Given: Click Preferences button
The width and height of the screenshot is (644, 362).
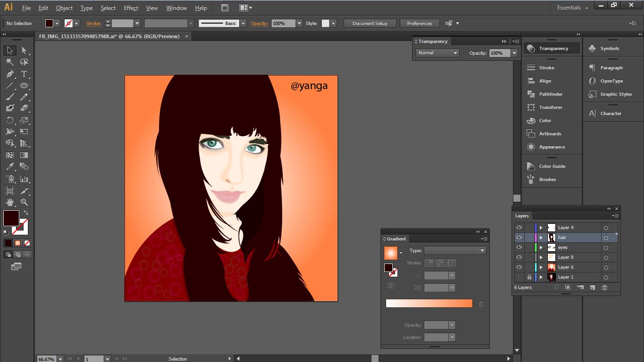Looking at the screenshot, I should coord(420,23).
